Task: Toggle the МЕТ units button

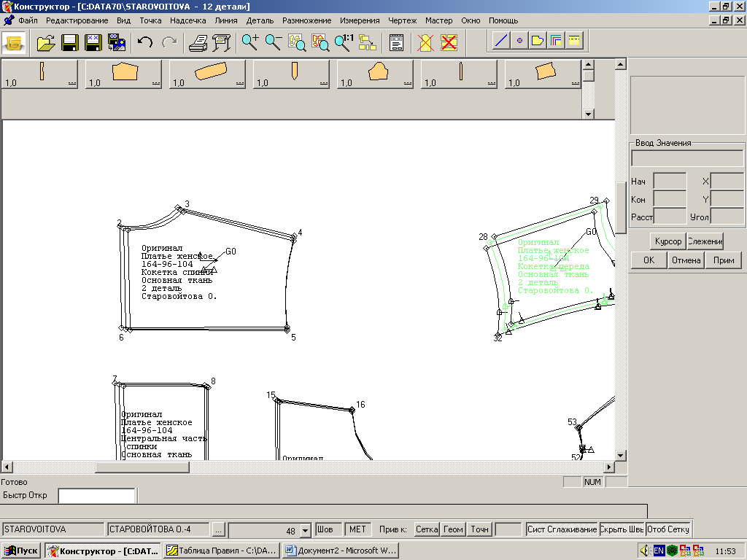Action: coord(357,529)
